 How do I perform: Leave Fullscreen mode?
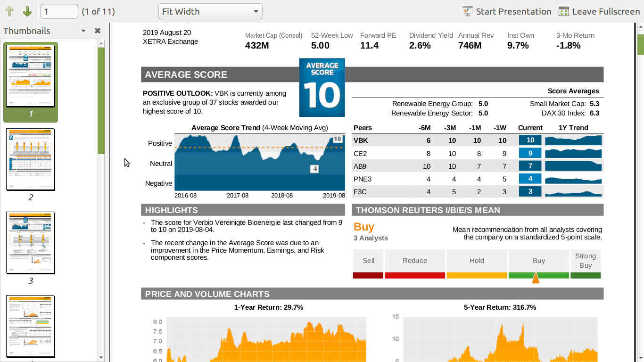point(599,11)
